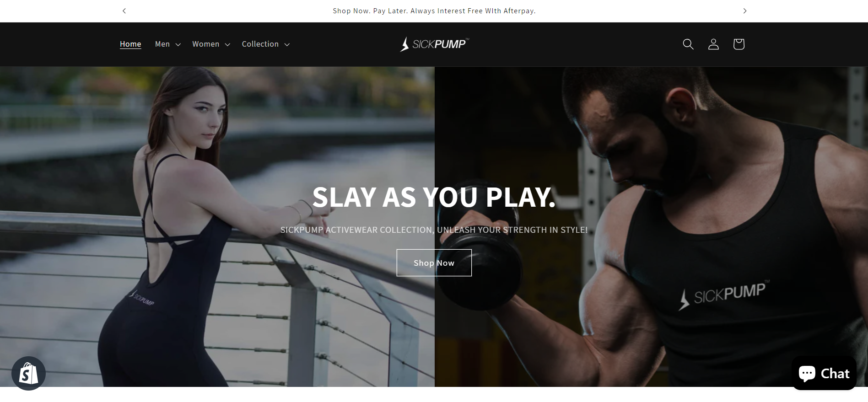Click the SickPump logo in header
868x402 pixels.
[434, 44]
